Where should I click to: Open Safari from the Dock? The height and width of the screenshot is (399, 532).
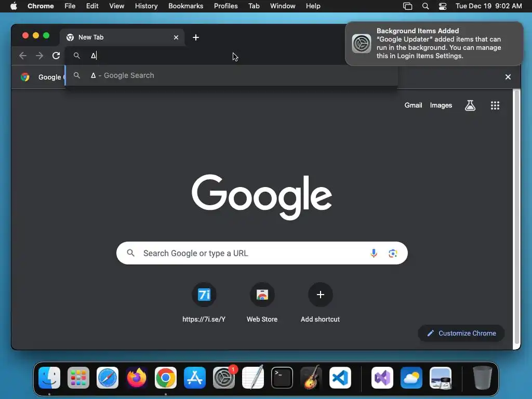pyautogui.click(x=108, y=378)
